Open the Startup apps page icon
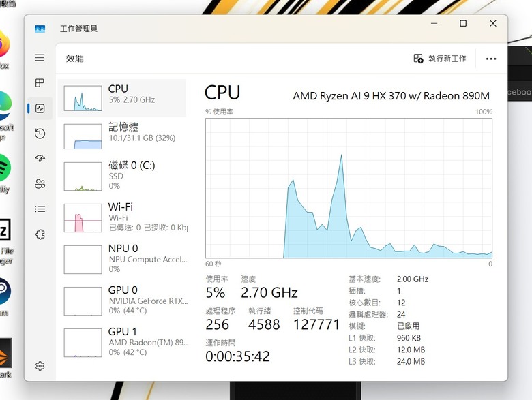Image resolution: width=532 pixels, height=400 pixels. pyautogui.click(x=40, y=158)
